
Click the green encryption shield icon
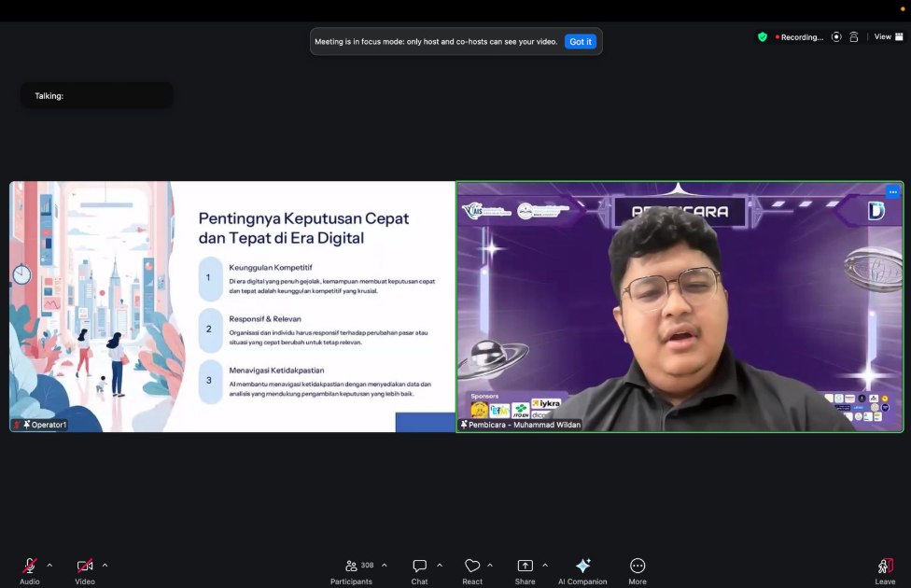763,37
